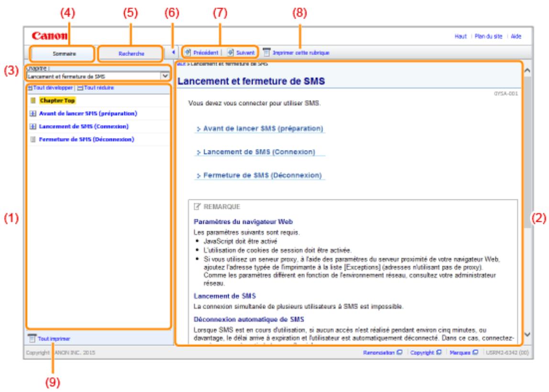Click Copyright external window icon
The width and height of the screenshot is (549, 392).
point(439,352)
